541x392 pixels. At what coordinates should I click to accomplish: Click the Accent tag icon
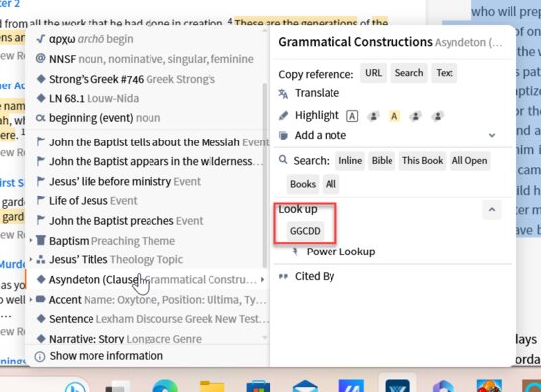tap(41, 299)
